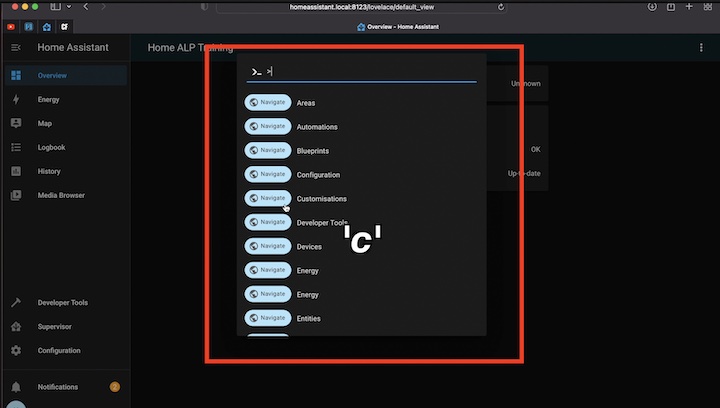720x408 pixels.
Task: Switch to the YouTube pinned tab
Action: pyautogui.click(x=11, y=27)
